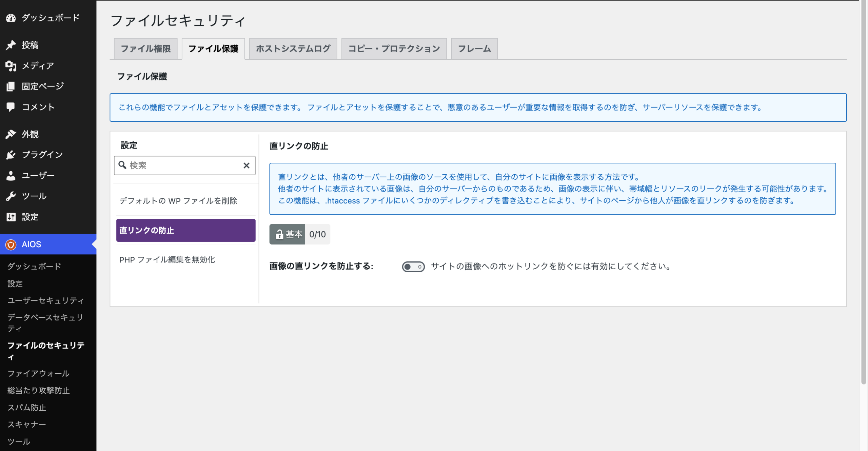Click the 0/10 score badge

317,234
